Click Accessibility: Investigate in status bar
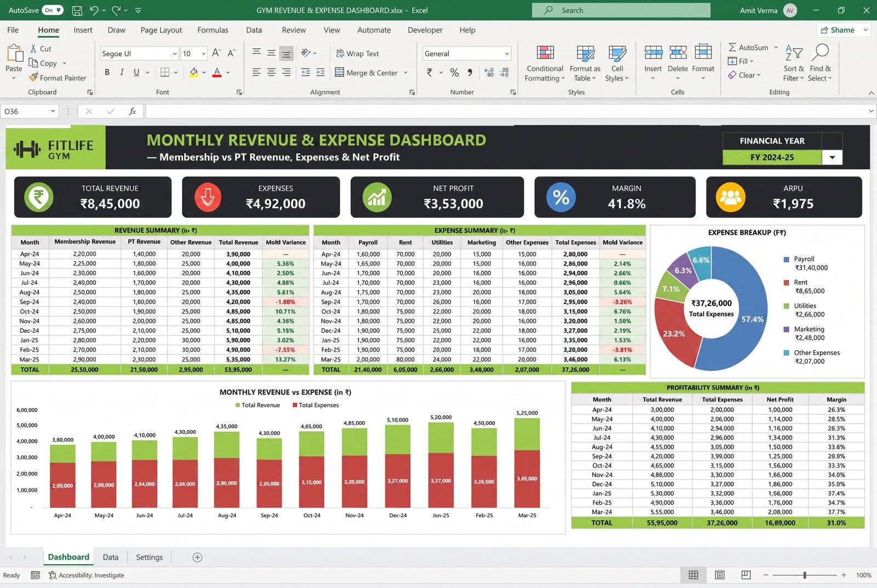 (x=87, y=575)
